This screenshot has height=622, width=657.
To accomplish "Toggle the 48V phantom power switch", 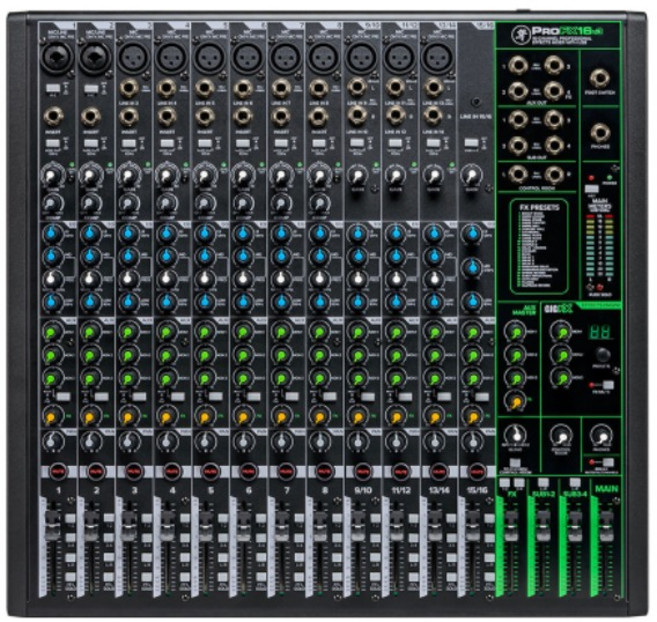I will click(x=591, y=189).
